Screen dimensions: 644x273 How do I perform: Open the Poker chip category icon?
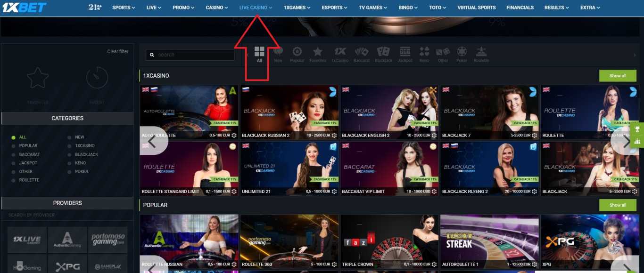tap(462, 52)
